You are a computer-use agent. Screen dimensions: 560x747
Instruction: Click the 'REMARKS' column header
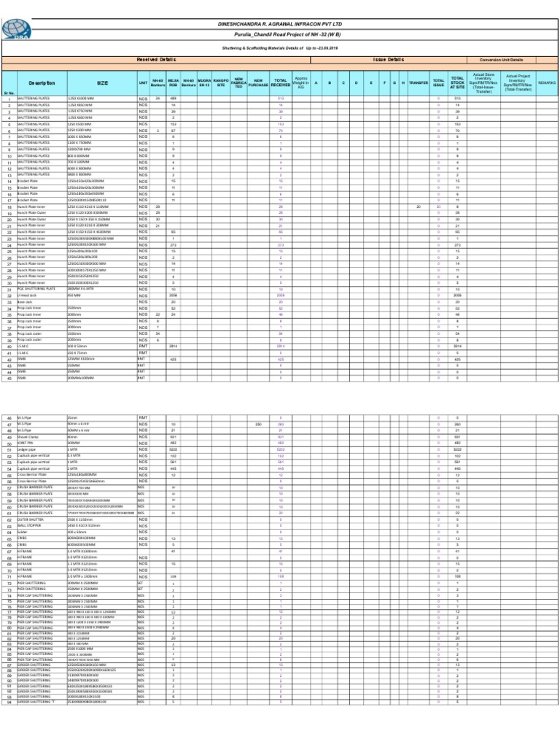[x=547, y=83]
